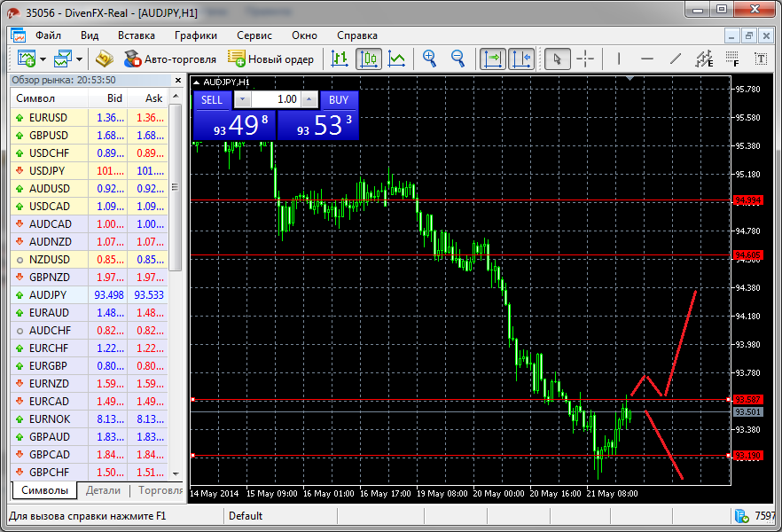This screenshot has width=782, height=532.
Task: Increase trade volume with up arrow
Action: point(309,99)
